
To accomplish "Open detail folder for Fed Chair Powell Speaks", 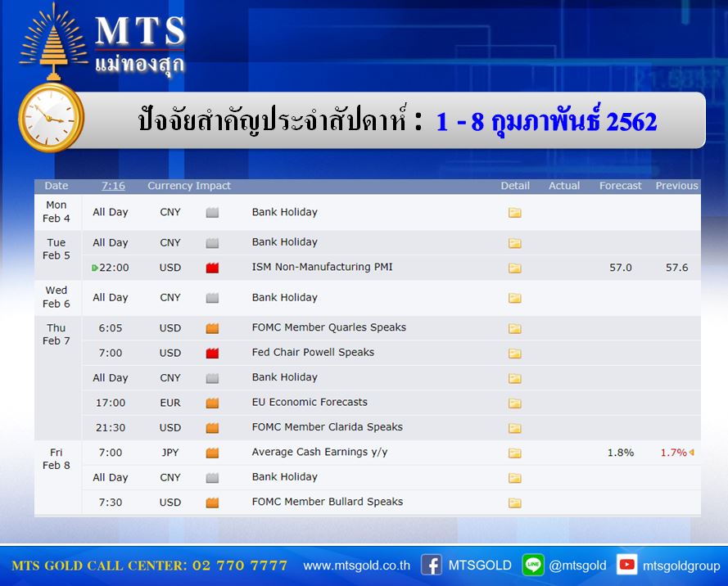I will click(x=514, y=354).
